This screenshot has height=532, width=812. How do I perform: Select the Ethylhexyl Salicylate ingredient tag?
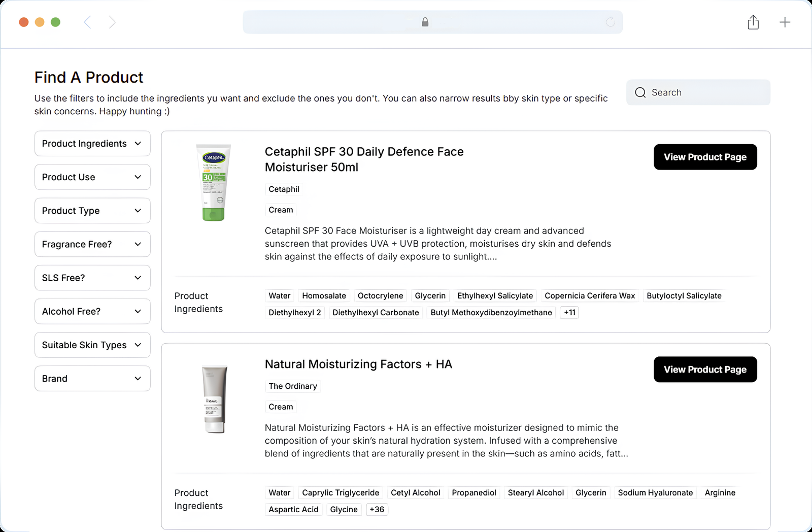(x=495, y=296)
